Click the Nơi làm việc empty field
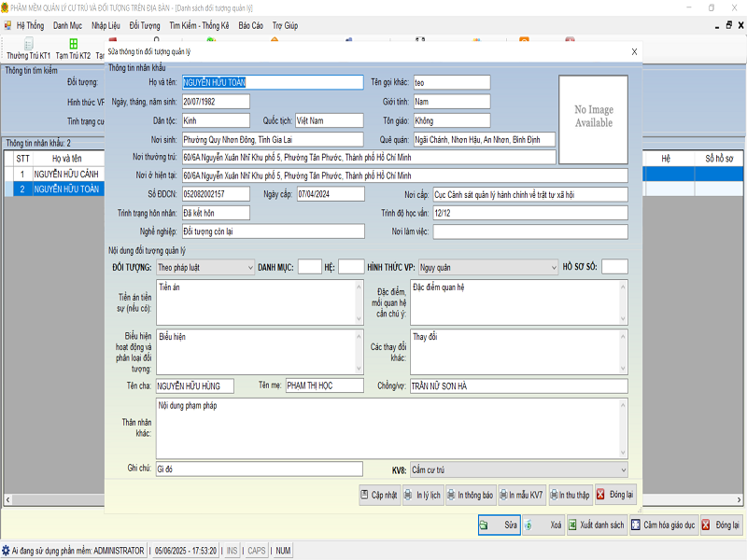 click(x=530, y=231)
